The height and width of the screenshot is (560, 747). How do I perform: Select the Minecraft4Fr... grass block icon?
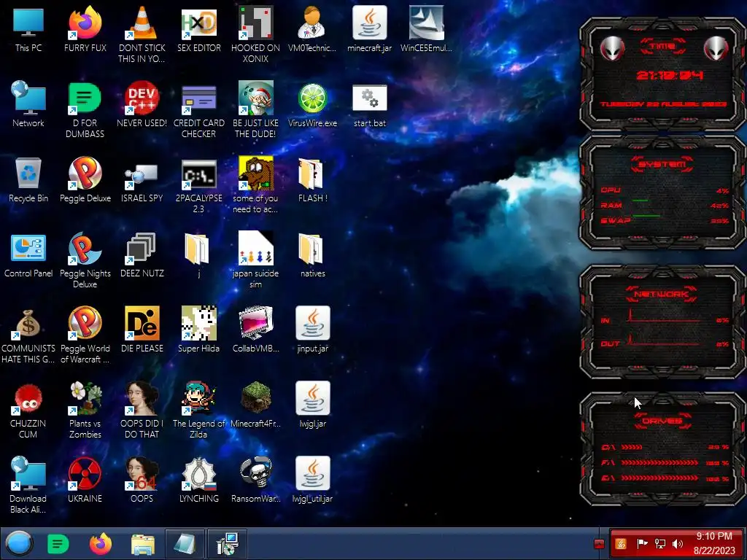tap(255, 404)
